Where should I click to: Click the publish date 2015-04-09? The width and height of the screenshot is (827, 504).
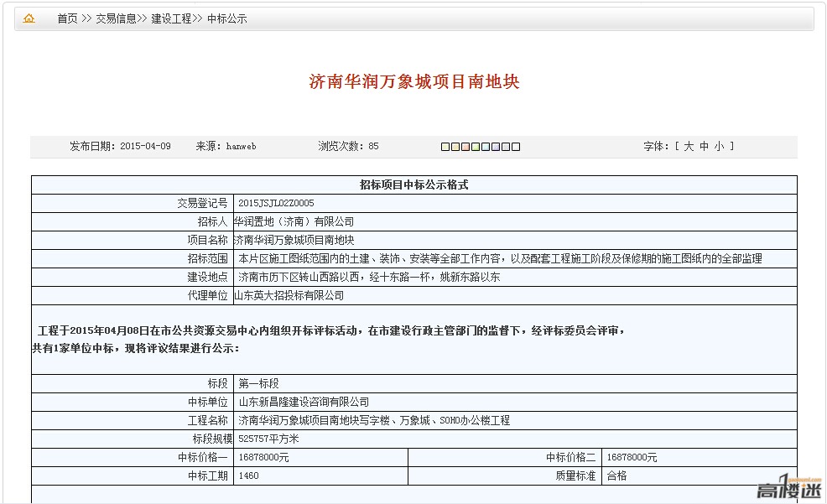coord(145,146)
